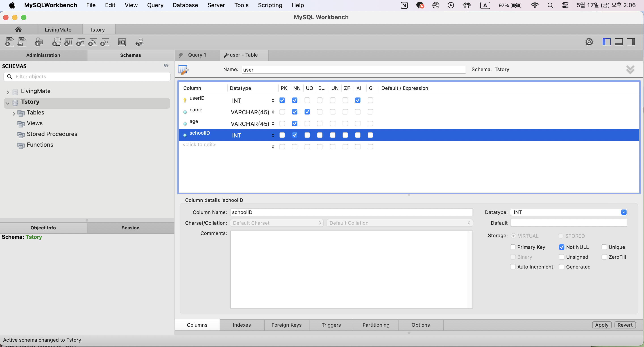Open Spotlight search in menu bar

550,5
